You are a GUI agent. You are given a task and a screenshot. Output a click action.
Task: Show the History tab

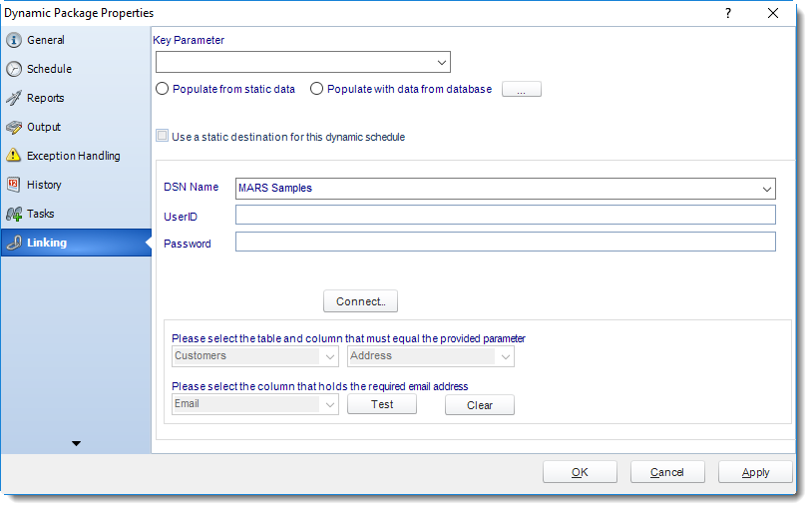click(x=76, y=185)
